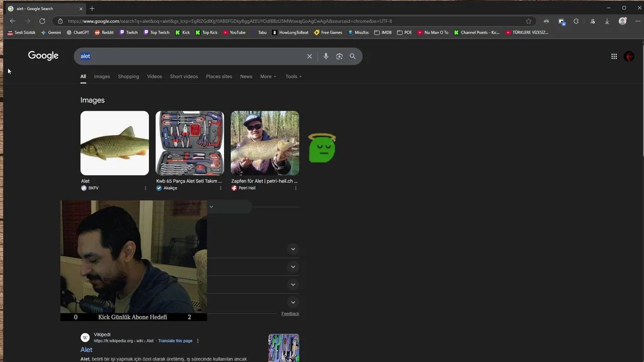Open the Kwb 65 Parça Alet Seti thumbnail
Image resolution: width=644 pixels, height=362 pixels.
190,143
